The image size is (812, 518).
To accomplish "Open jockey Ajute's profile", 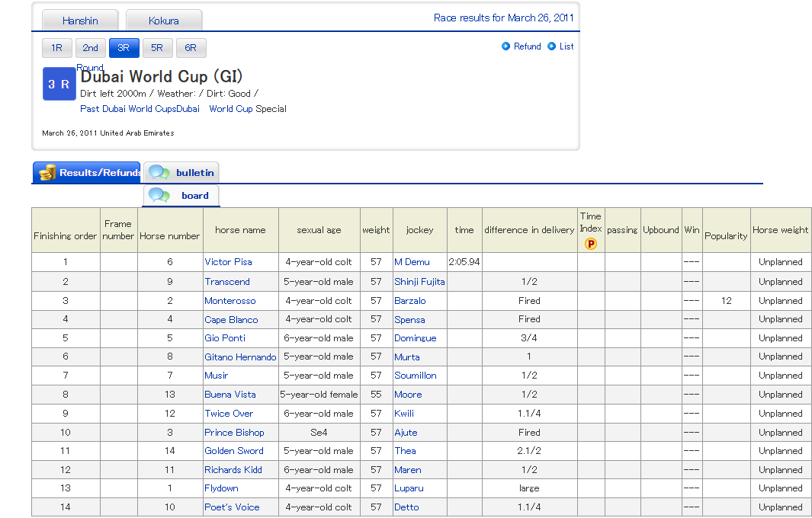I will [406, 432].
